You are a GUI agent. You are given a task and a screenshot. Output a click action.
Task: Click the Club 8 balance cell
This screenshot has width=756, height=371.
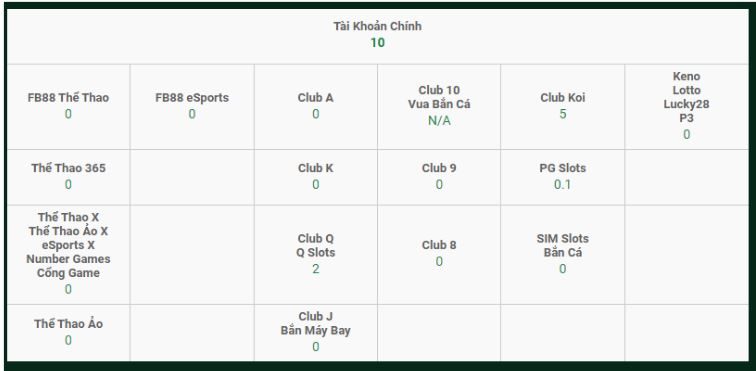click(x=439, y=254)
